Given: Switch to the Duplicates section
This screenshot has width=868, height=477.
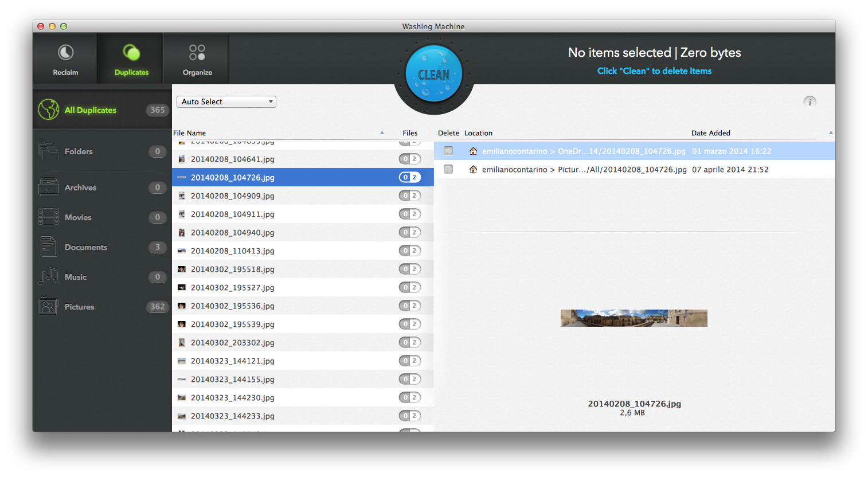Looking at the screenshot, I should coord(131,59).
